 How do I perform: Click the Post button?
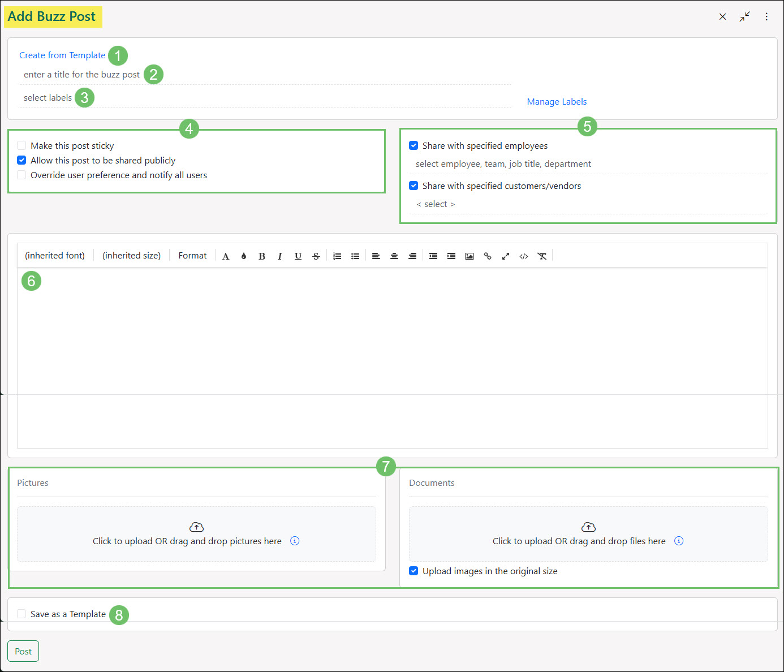23,652
